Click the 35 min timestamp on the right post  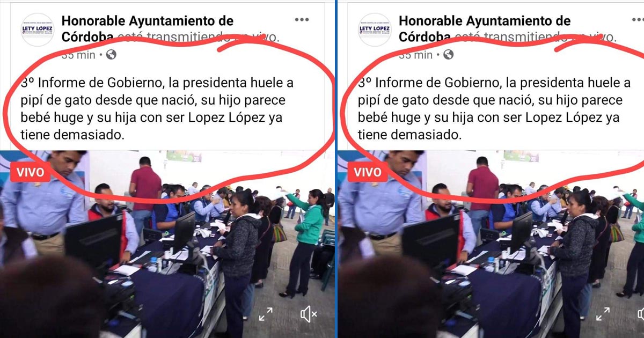point(415,55)
